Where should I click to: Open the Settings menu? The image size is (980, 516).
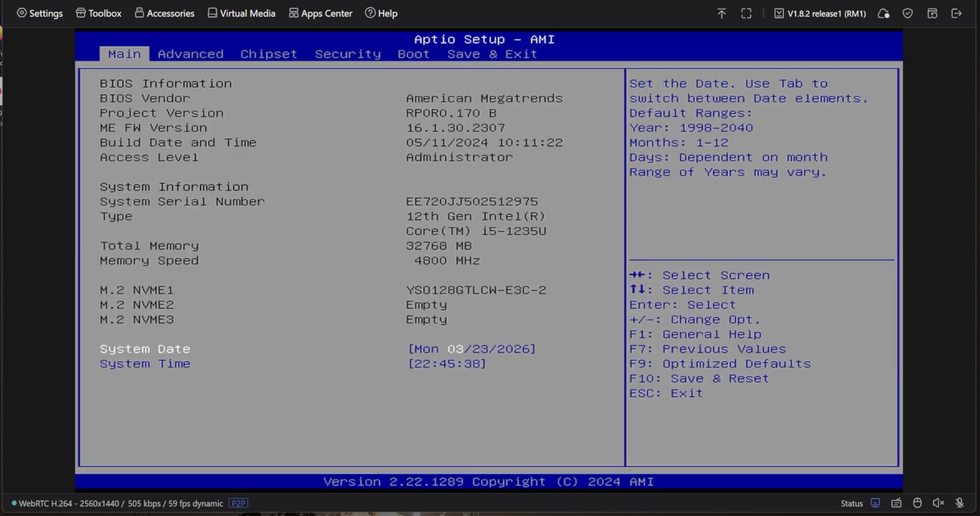[40, 13]
